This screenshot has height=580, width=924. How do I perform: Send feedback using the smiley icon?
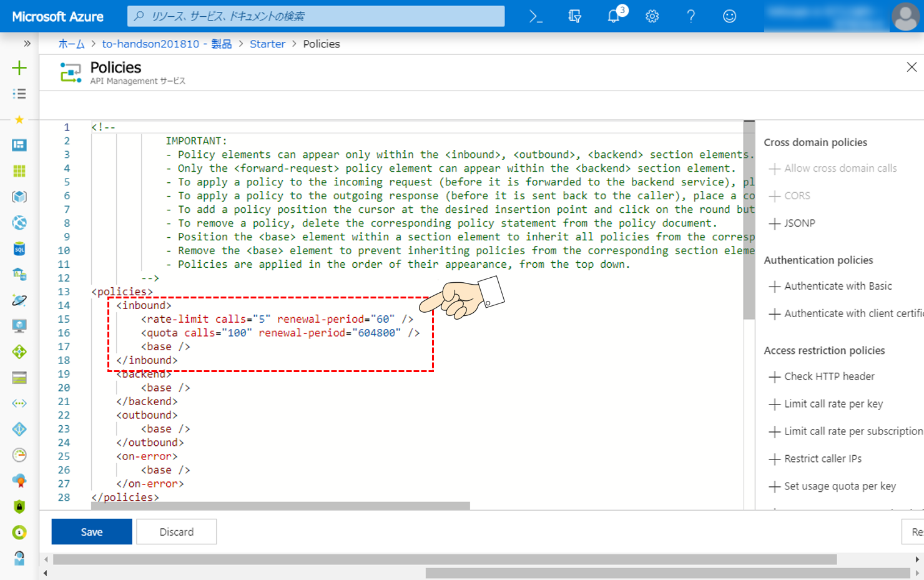729,16
